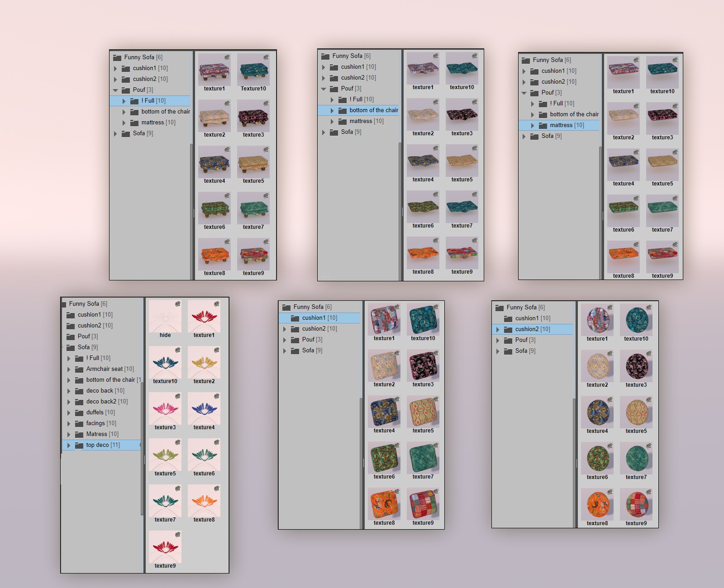
Task: Click folder icon of highlighted "cushion2 [10]" row
Action: tap(508, 329)
